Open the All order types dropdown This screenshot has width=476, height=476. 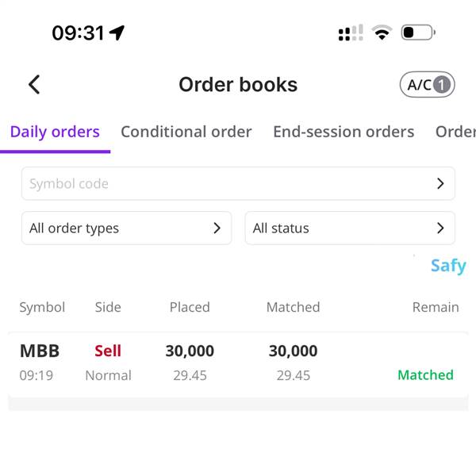click(127, 228)
